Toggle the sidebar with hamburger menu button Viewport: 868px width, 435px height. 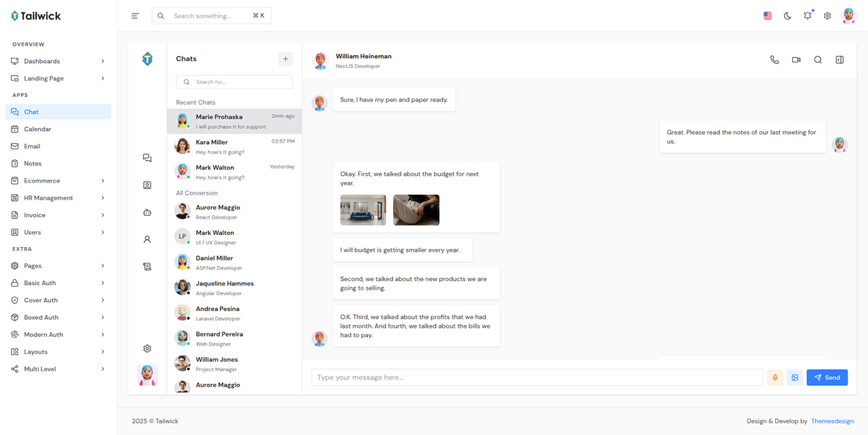coord(136,16)
